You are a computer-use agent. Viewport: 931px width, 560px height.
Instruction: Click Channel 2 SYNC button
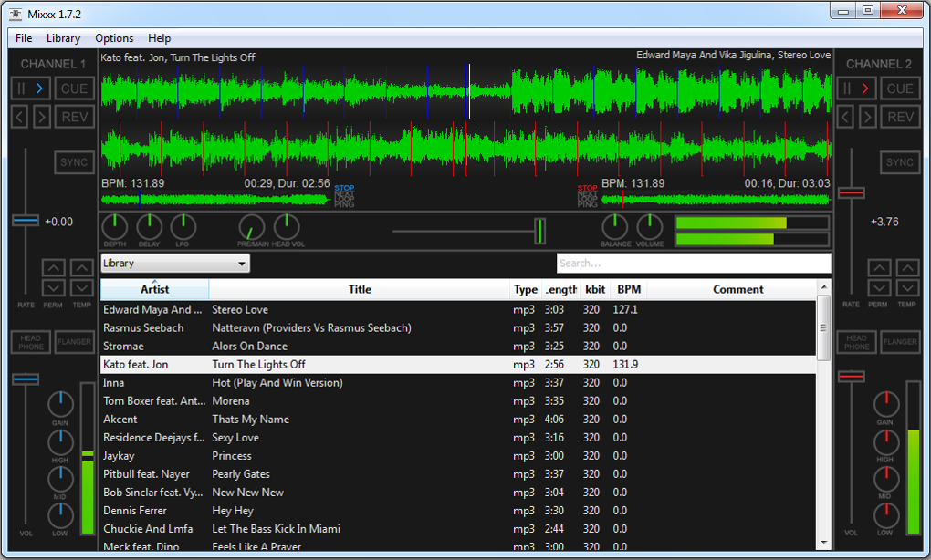[900, 162]
